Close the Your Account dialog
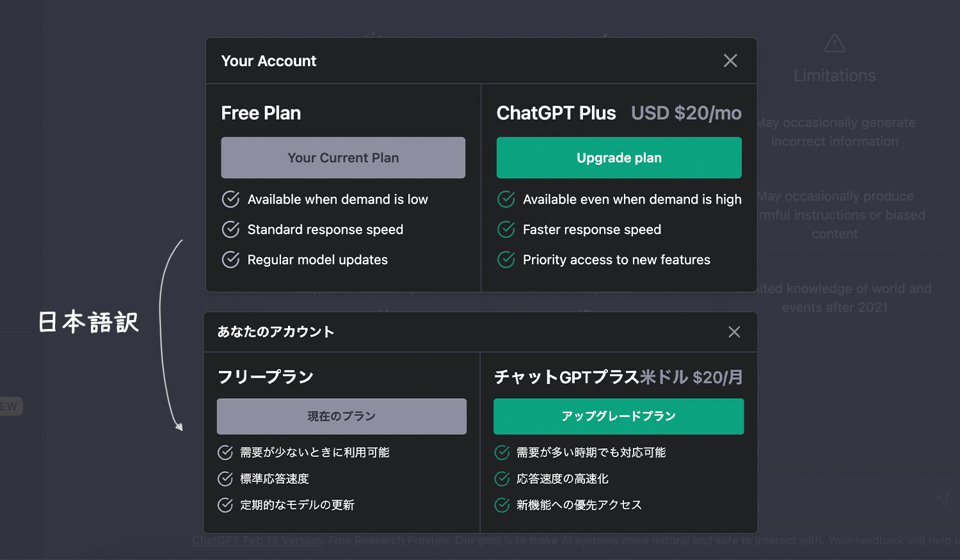 point(730,60)
